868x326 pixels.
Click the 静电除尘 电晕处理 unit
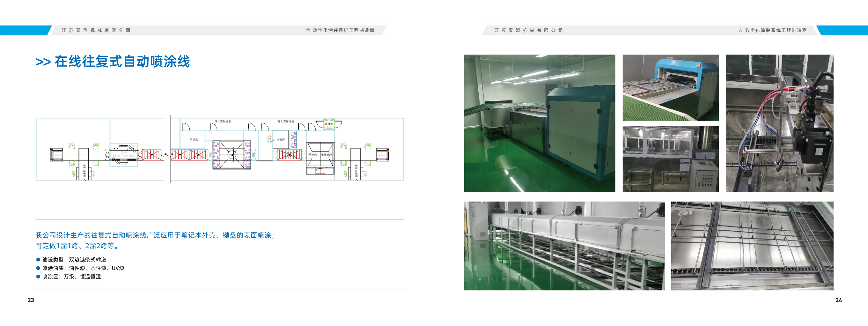[320, 155]
